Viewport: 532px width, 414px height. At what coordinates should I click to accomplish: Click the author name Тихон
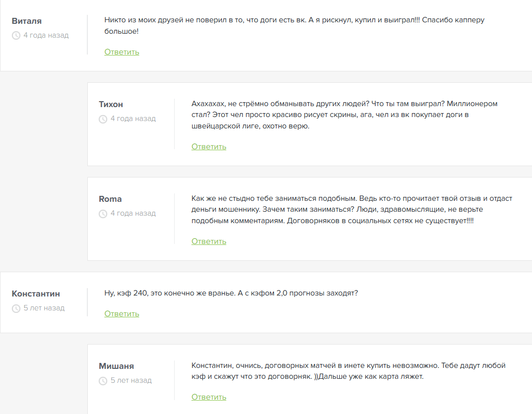click(111, 104)
